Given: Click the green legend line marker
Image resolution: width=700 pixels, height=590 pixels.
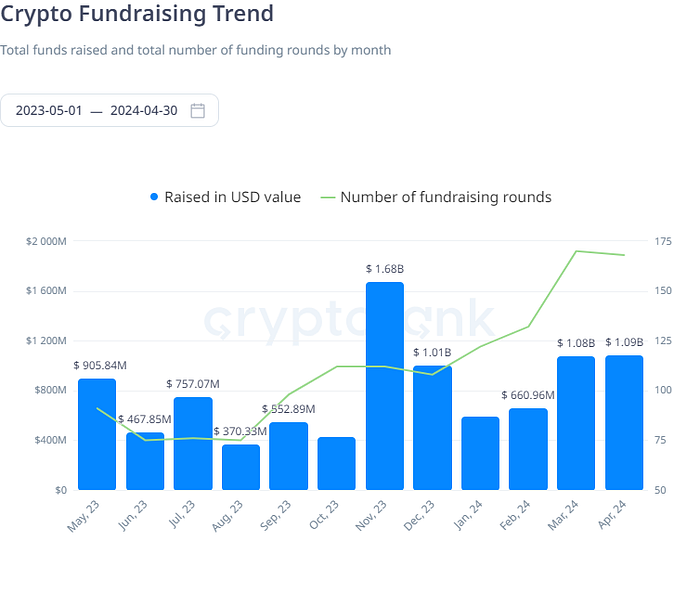Looking at the screenshot, I should pos(328,197).
